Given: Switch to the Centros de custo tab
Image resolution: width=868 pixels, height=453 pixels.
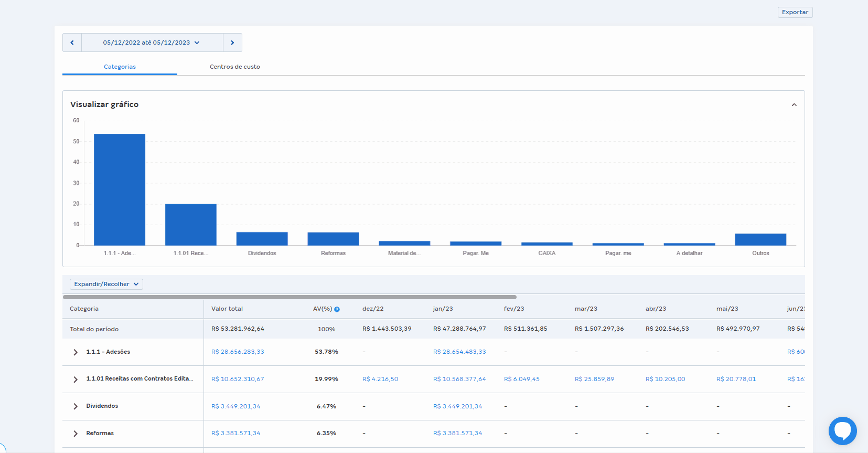Looking at the screenshot, I should pyautogui.click(x=234, y=67).
